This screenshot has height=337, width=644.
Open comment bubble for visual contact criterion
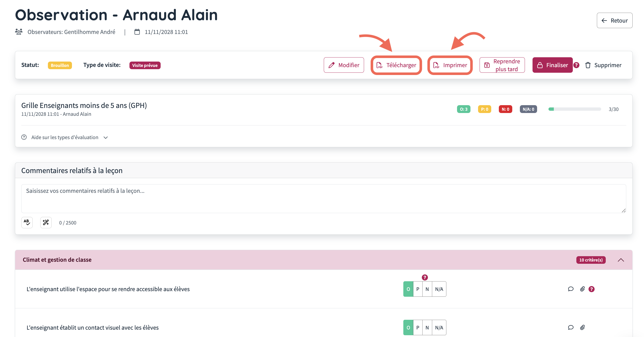tap(571, 328)
